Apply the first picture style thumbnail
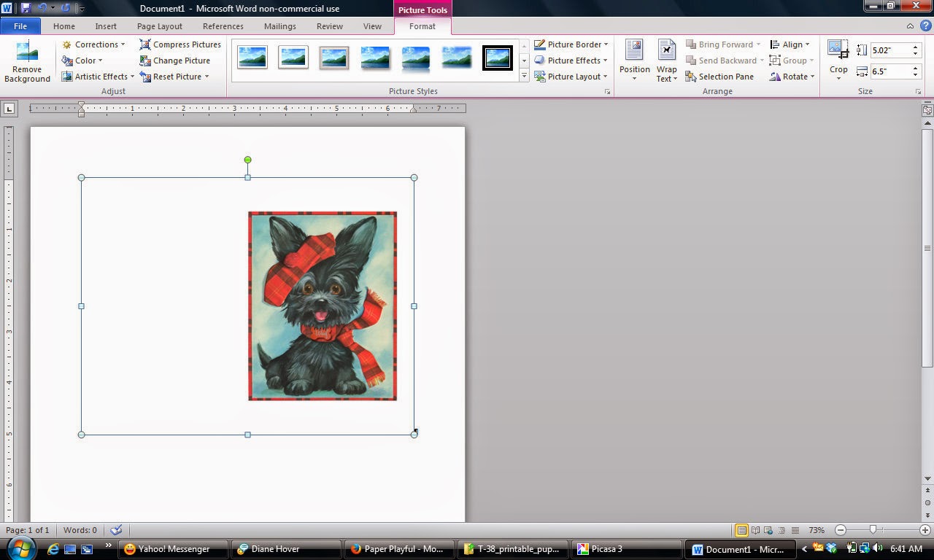The image size is (934, 560). pos(252,58)
